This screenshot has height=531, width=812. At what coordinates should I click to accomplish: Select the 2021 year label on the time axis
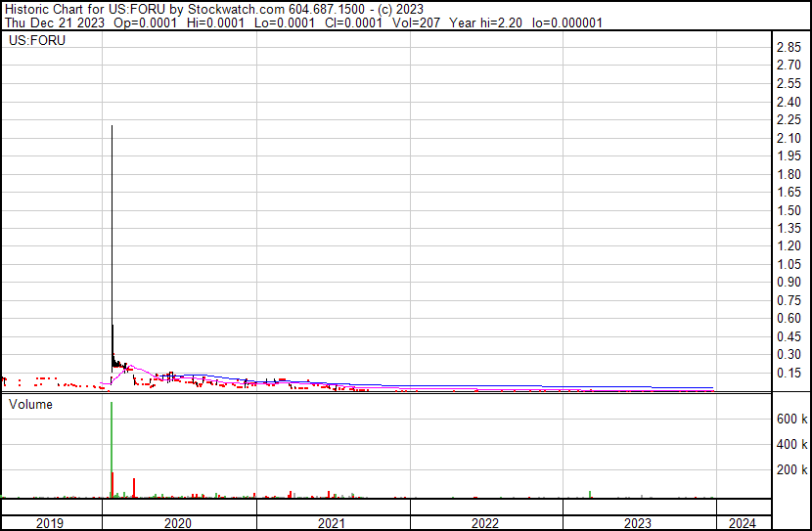(x=332, y=523)
